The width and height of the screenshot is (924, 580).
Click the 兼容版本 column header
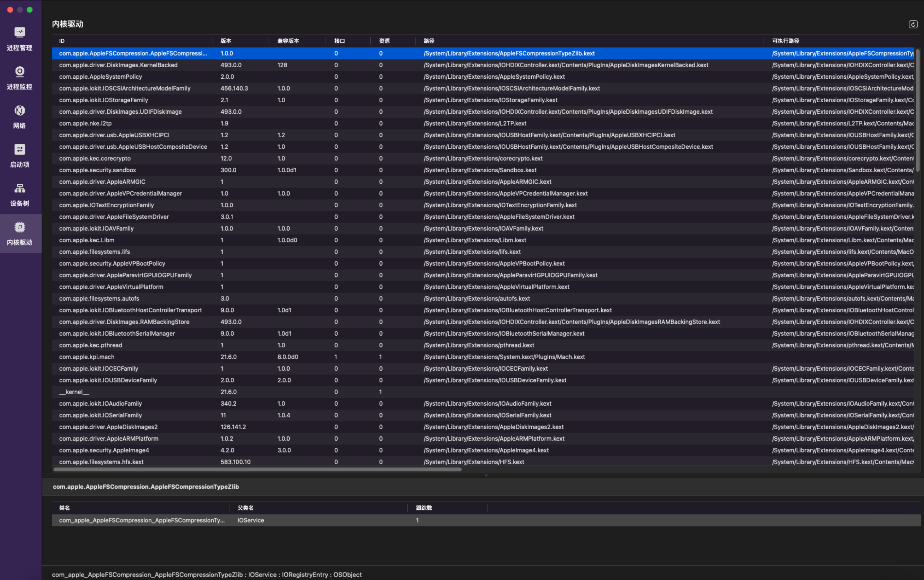coord(288,41)
